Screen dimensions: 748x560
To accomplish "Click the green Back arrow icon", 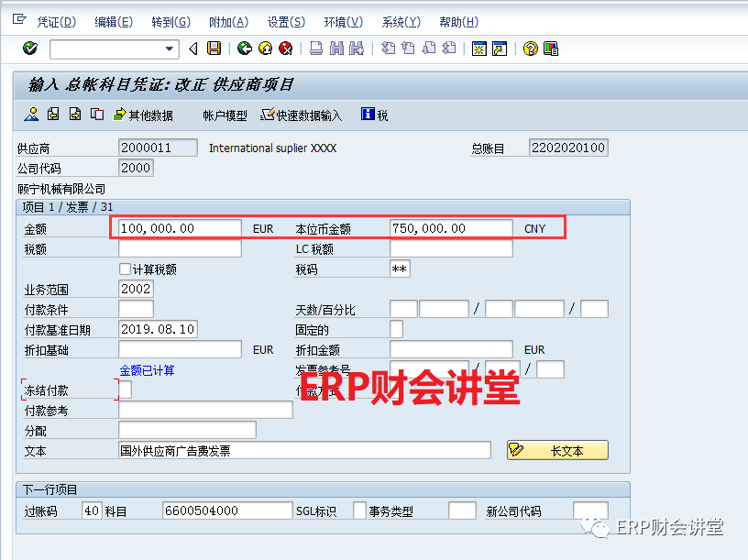I will coord(244,49).
